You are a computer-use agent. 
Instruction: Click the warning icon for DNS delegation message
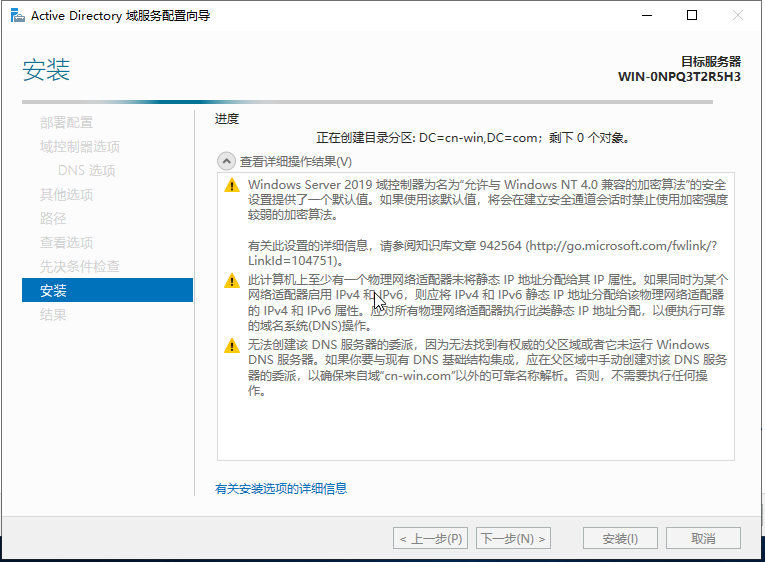(232, 346)
